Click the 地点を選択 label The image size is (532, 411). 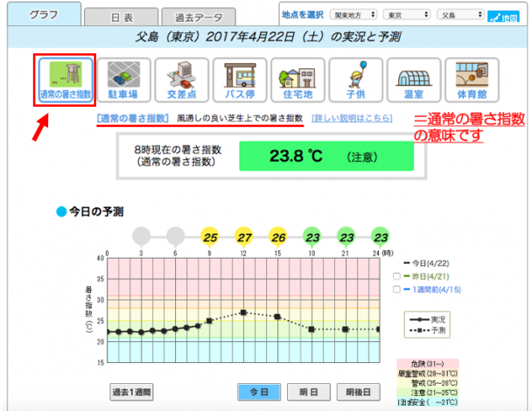(x=303, y=15)
